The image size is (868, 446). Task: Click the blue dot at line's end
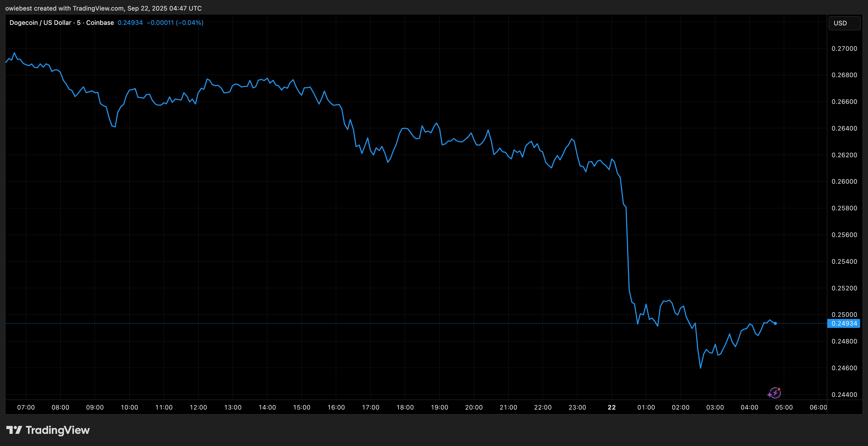[775, 323]
